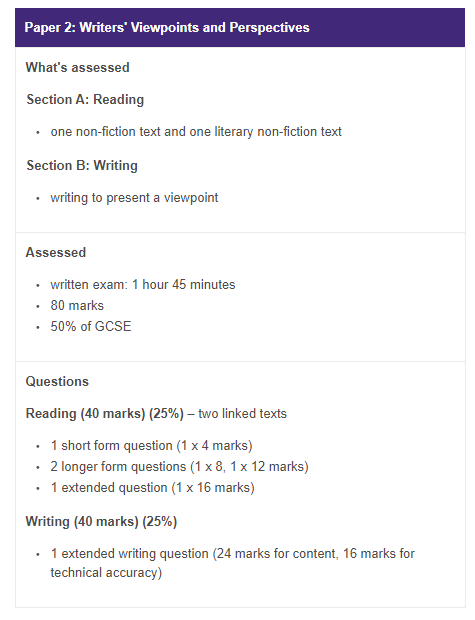475x620 pixels.
Task: Click the Questions section heading
Action: [x=57, y=382]
